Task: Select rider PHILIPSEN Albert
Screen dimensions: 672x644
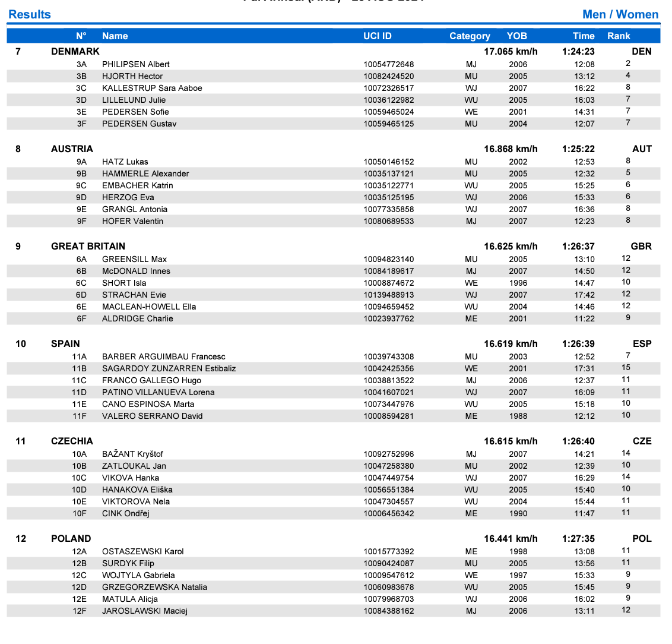Action: pyautogui.click(x=136, y=64)
